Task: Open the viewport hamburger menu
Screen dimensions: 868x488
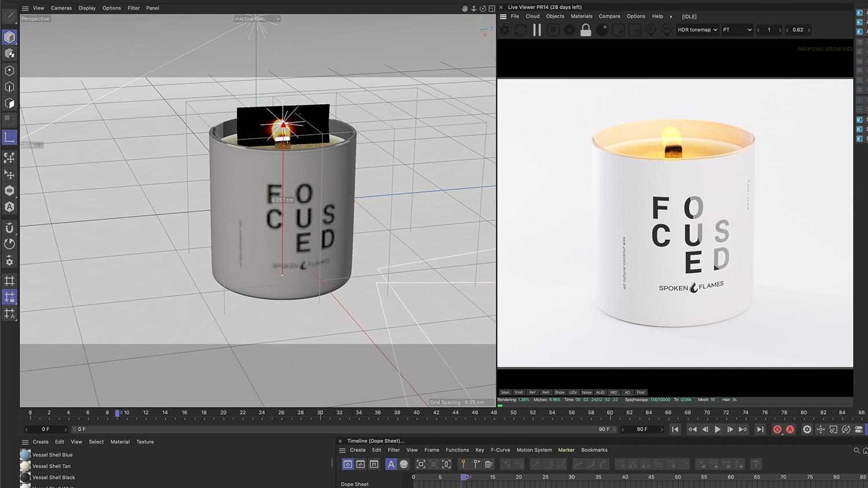Action: pos(25,8)
